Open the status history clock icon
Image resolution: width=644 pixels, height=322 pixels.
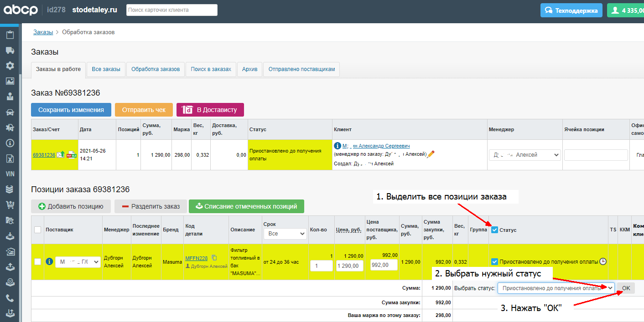tap(603, 261)
